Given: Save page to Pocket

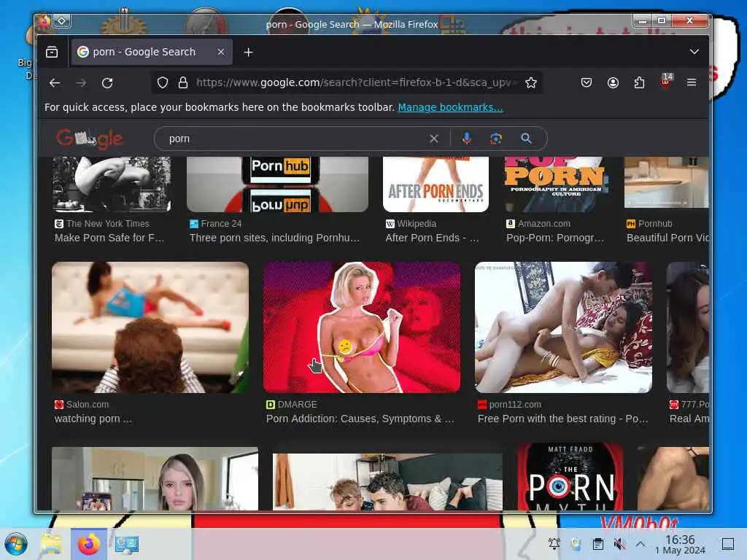Looking at the screenshot, I should point(587,83).
